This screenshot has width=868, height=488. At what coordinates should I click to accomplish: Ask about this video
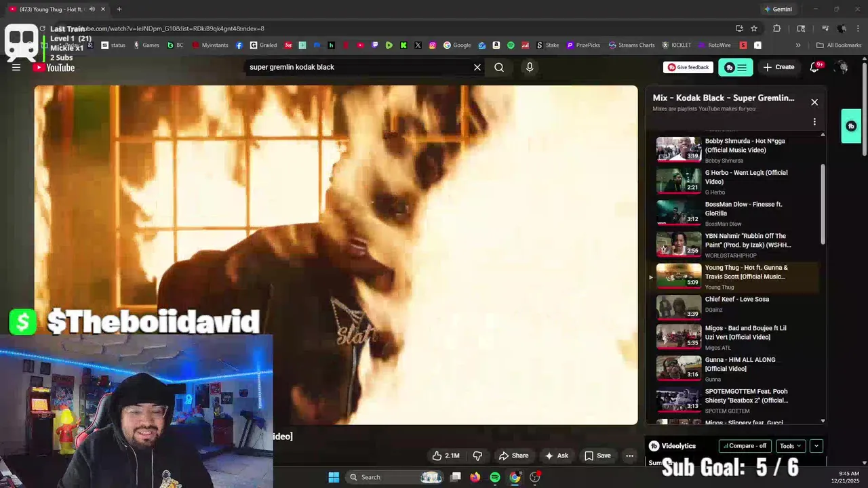pos(557,455)
